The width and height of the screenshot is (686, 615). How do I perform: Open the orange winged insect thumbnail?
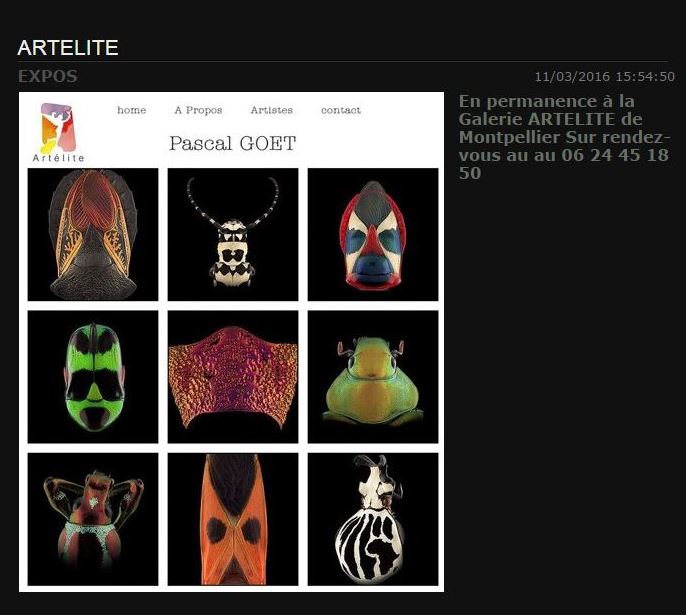pyautogui.click(x=93, y=234)
